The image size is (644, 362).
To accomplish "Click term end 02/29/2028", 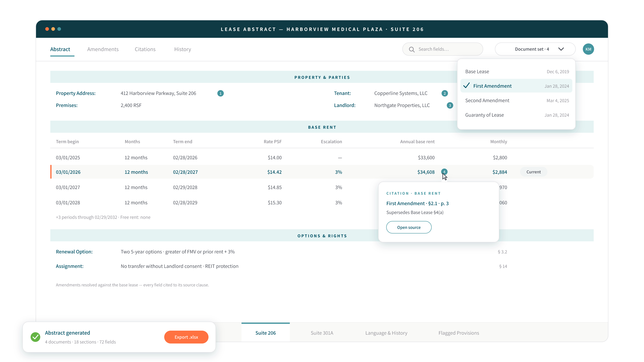I will point(185,187).
